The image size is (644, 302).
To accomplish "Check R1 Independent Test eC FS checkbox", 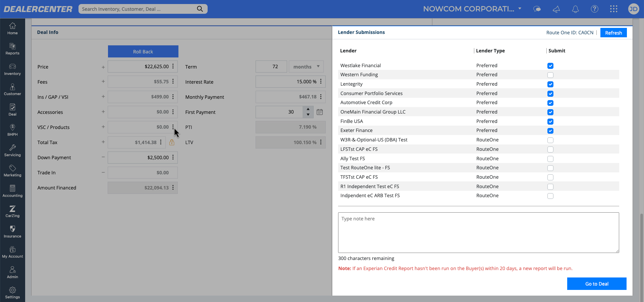I will coord(550,187).
